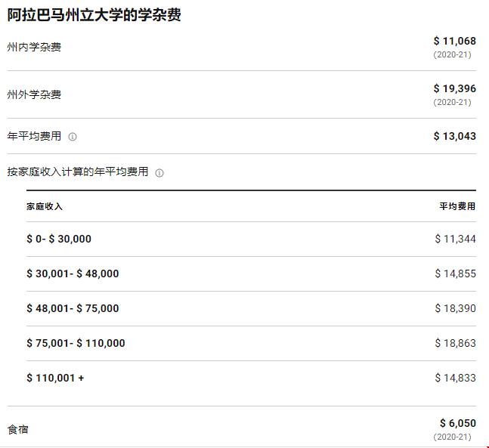489x448 pixels.
Task: Click the 家庭收入 column header
Action: (x=45, y=206)
